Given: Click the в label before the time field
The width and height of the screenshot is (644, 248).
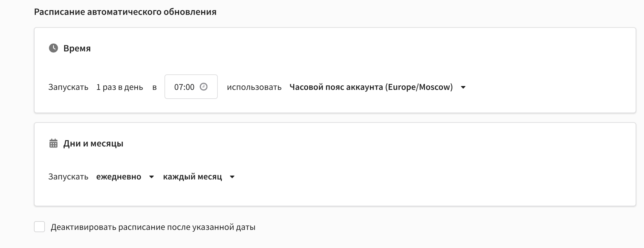Looking at the screenshot, I should click(x=154, y=87).
